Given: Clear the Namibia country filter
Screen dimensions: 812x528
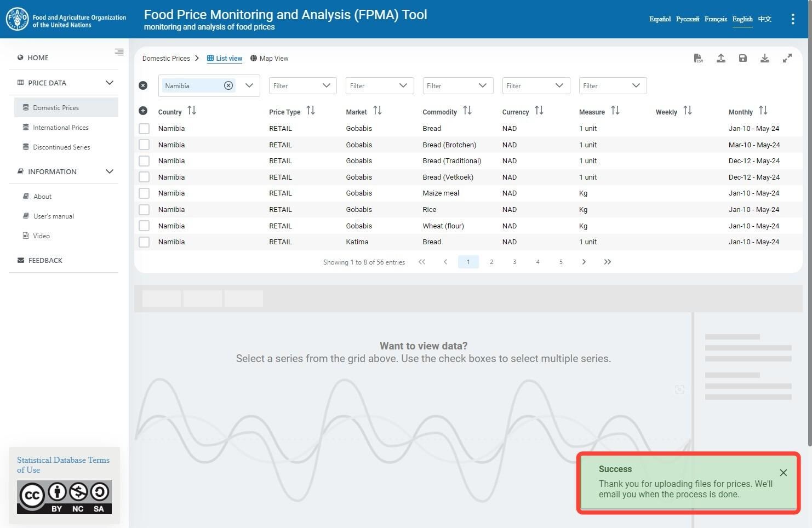Looking at the screenshot, I should tap(228, 85).
